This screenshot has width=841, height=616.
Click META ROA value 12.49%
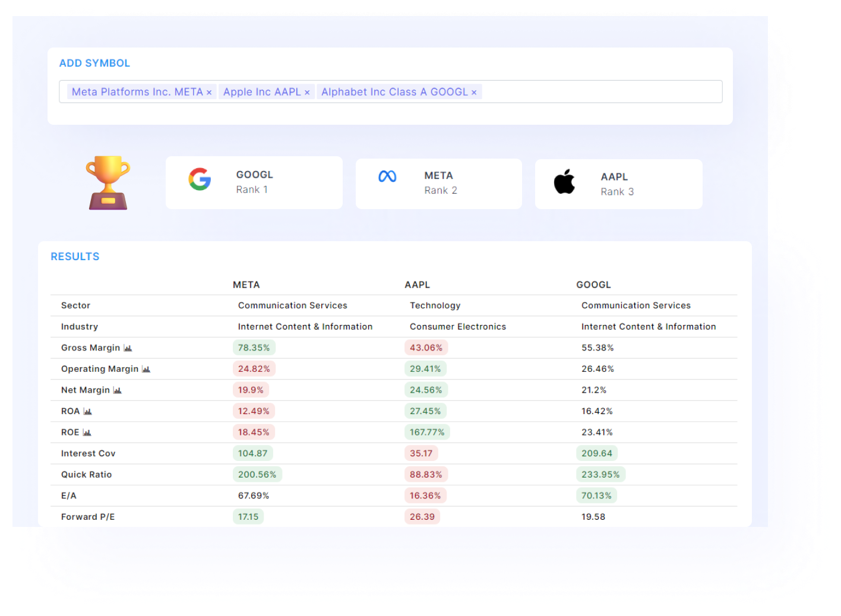254,411
